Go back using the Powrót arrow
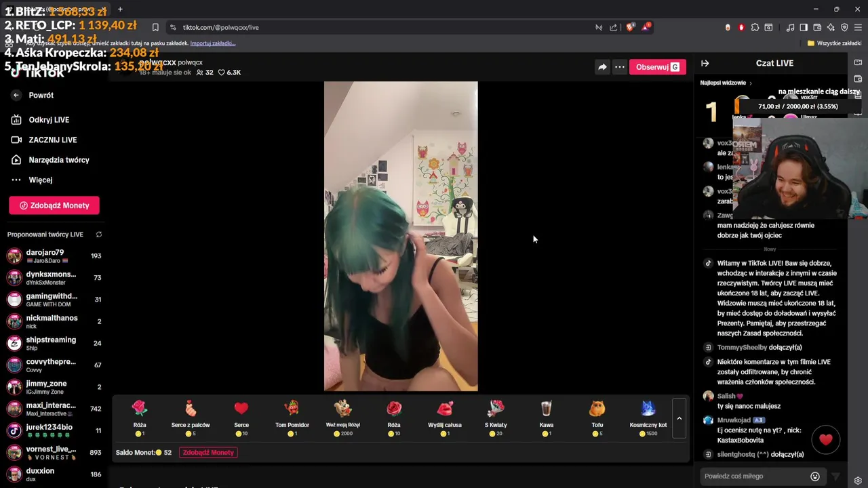The width and height of the screenshot is (868, 488). click(x=16, y=96)
